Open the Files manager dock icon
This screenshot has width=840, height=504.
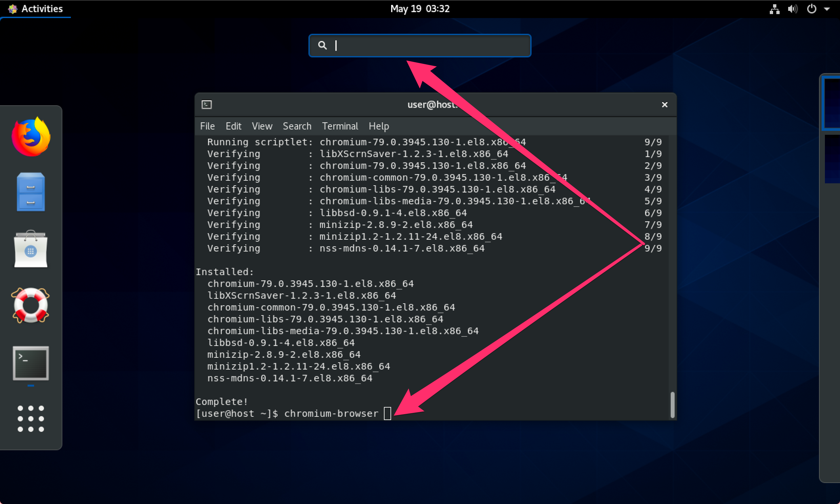coord(31,192)
